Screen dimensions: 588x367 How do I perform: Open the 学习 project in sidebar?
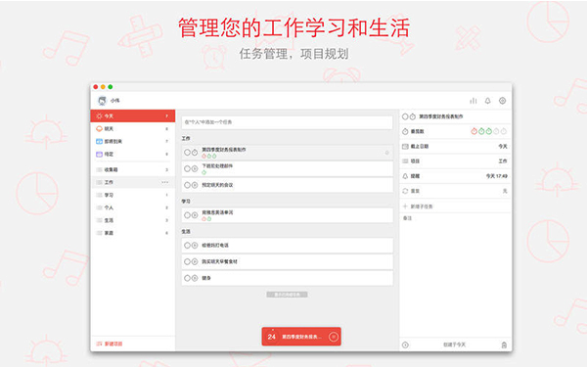133,195
